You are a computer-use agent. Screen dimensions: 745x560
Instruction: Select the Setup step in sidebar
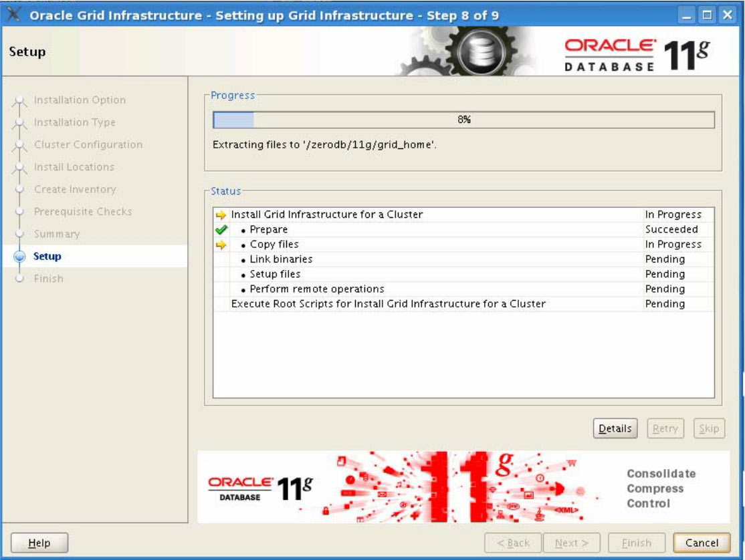pos(47,257)
